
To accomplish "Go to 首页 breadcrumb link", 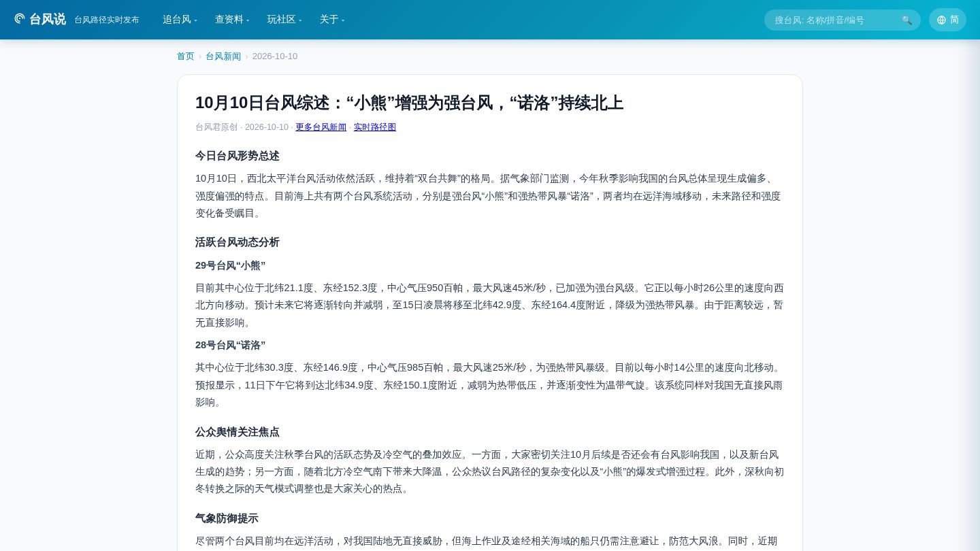I will pos(186,56).
